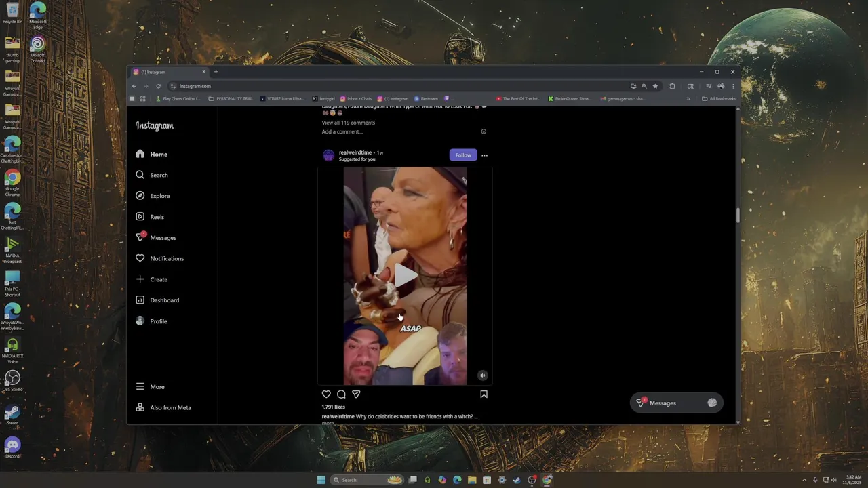Save the post with bookmark icon
This screenshot has height=488, width=868.
pyautogui.click(x=484, y=394)
